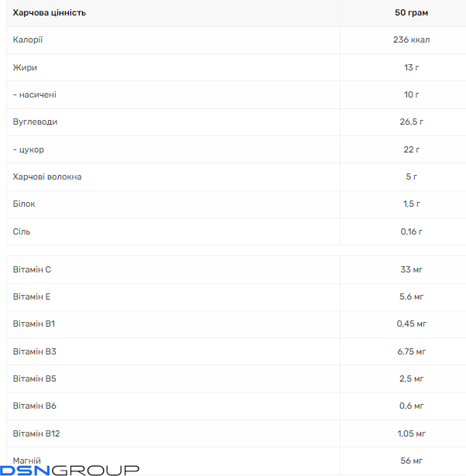Click the 50 грам column header
This screenshot has height=476, width=466.
[411, 12]
